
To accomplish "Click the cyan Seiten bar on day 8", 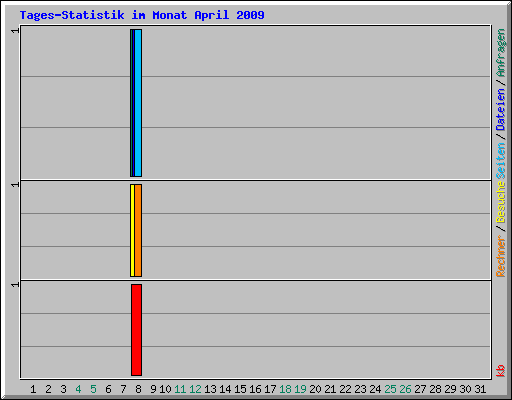I will [138, 103].
